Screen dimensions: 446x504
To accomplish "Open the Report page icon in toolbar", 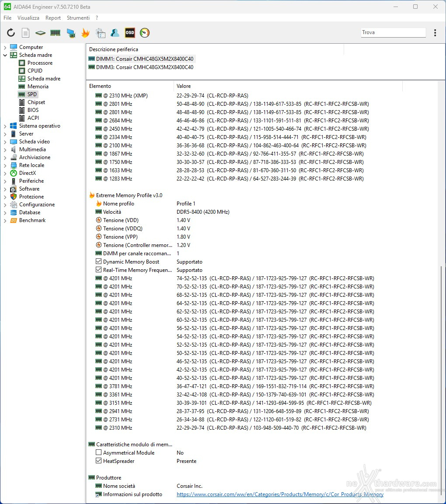I will click(x=25, y=32).
